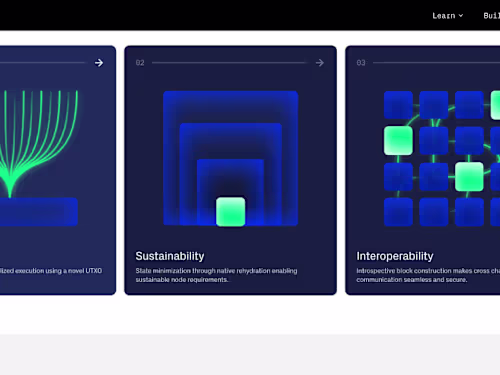Click the green block in third grid row
Image resolution: width=500 pixels, height=375 pixels.
(x=469, y=177)
